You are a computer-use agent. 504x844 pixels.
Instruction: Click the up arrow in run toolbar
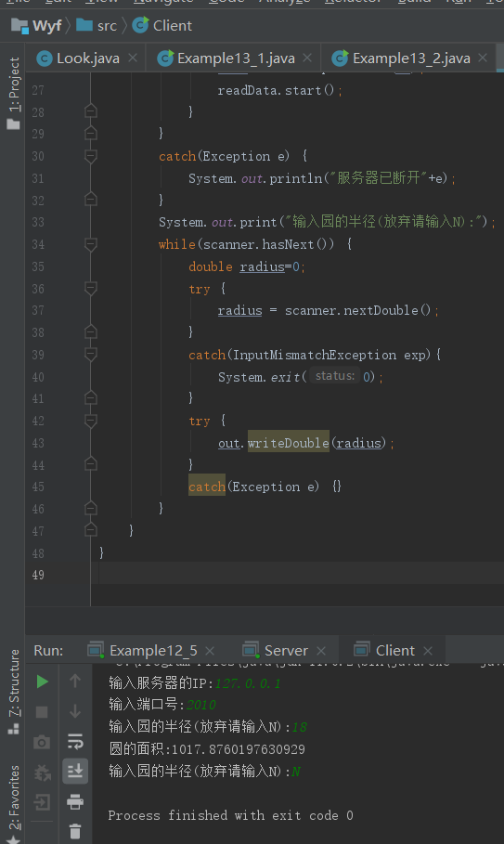(x=75, y=682)
